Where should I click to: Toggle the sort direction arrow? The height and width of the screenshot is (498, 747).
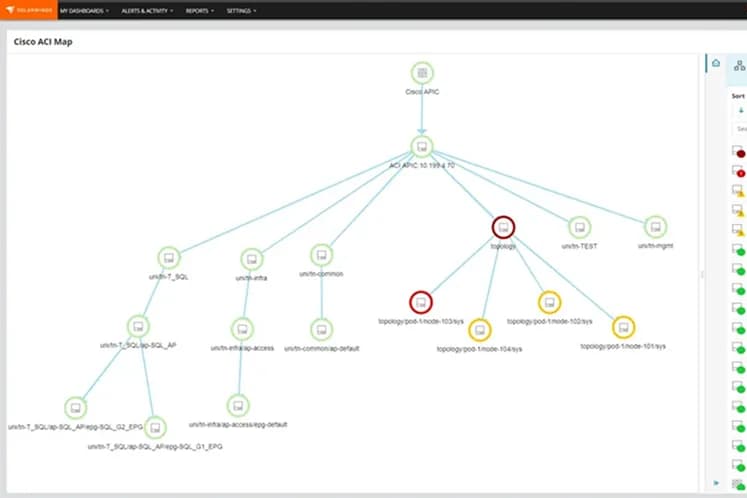(x=741, y=111)
